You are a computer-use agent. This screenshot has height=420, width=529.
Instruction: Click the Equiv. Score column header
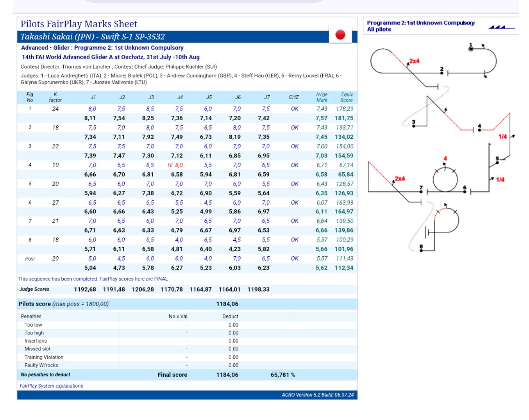point(347,97)
